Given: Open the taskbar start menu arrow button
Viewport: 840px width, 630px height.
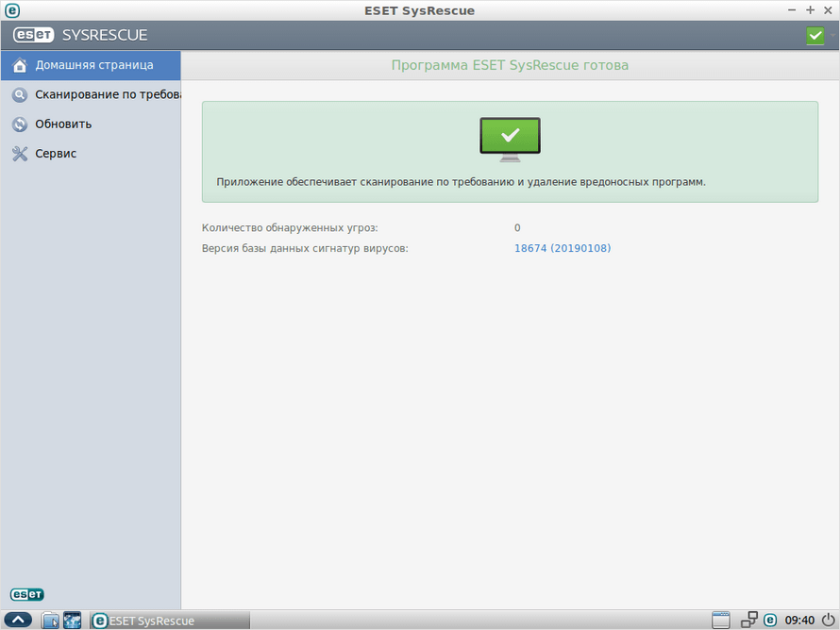Looking at the screenshot, I should (x=20, y=620).
